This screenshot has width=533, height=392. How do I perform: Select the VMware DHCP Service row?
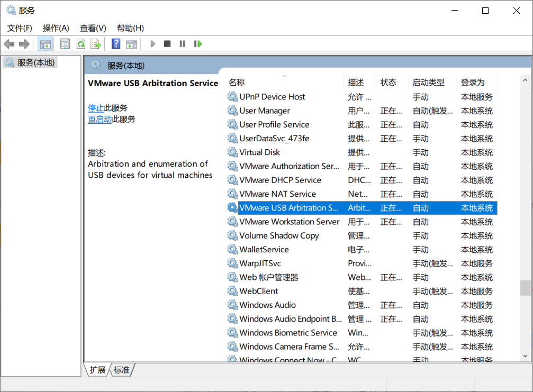click(x=362, y=180)
